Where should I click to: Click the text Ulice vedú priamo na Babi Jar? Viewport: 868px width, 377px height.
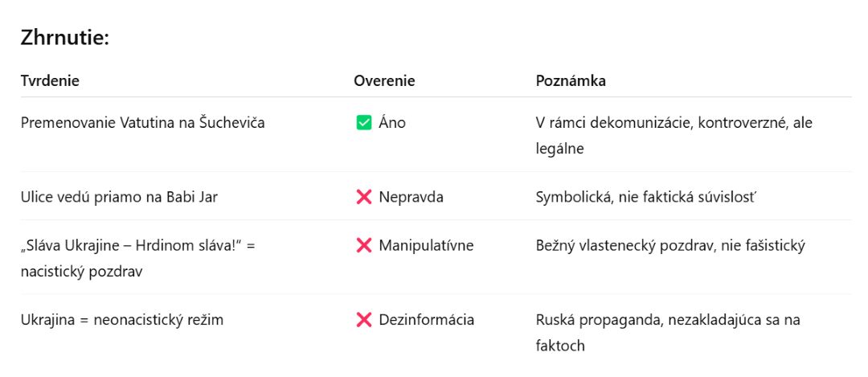[119, 197]
